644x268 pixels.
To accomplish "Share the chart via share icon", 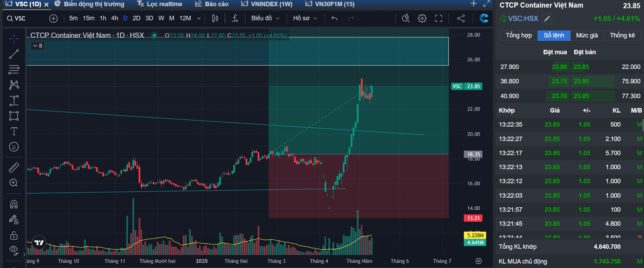I will pyautogui.click(x=461, y=19).
